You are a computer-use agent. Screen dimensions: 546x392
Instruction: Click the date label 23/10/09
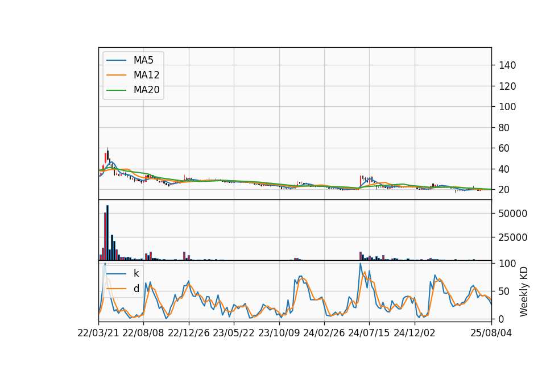point(279,333)
